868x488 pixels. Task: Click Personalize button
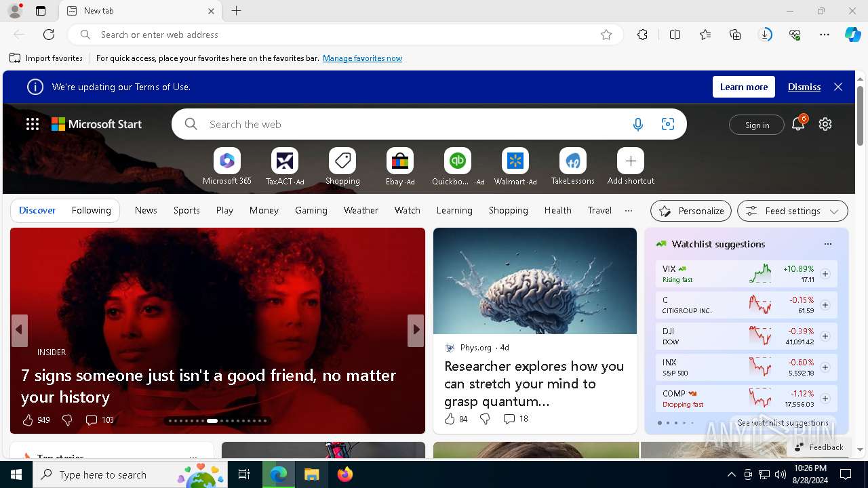click(x=691, y=211)
